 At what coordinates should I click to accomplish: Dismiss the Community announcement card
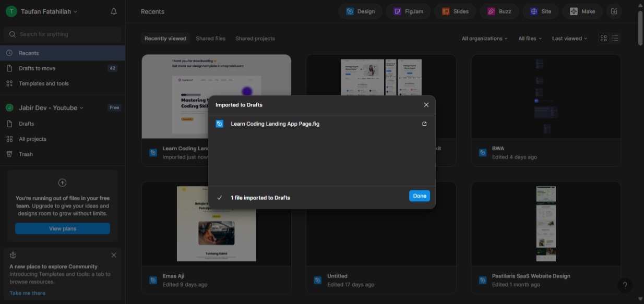pos(114,255)
